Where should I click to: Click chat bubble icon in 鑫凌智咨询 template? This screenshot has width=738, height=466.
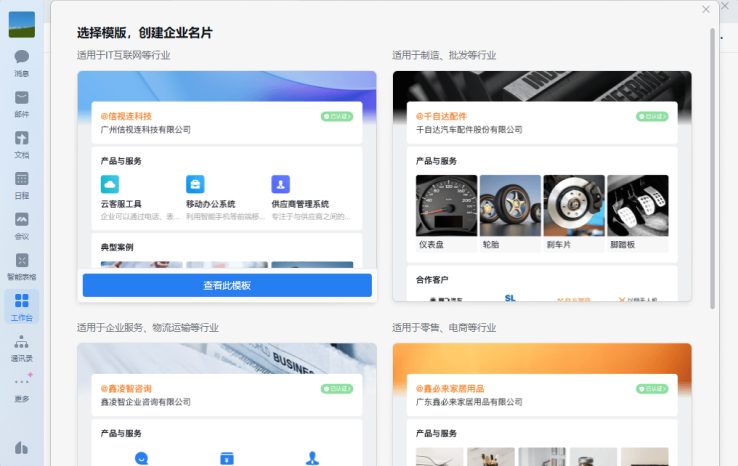pos(142,458)
